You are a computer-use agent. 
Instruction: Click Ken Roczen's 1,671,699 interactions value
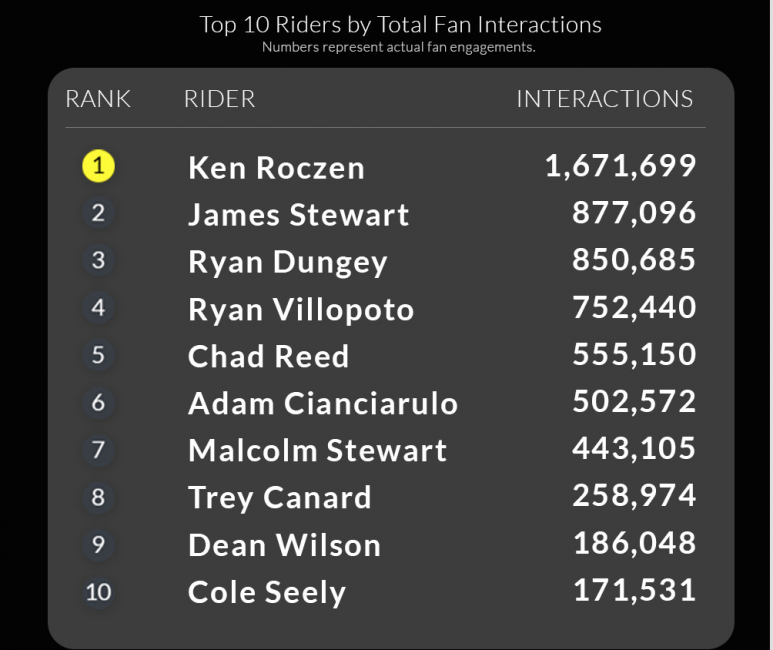coord(620,165)
